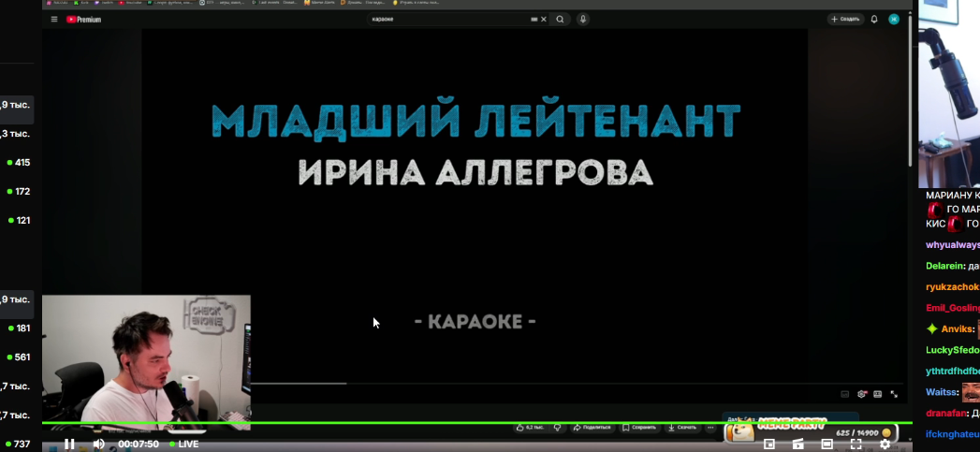Toggle YouTube subtitles button in player
Viewport: 980px width, 452px height.
click(845, 394)
